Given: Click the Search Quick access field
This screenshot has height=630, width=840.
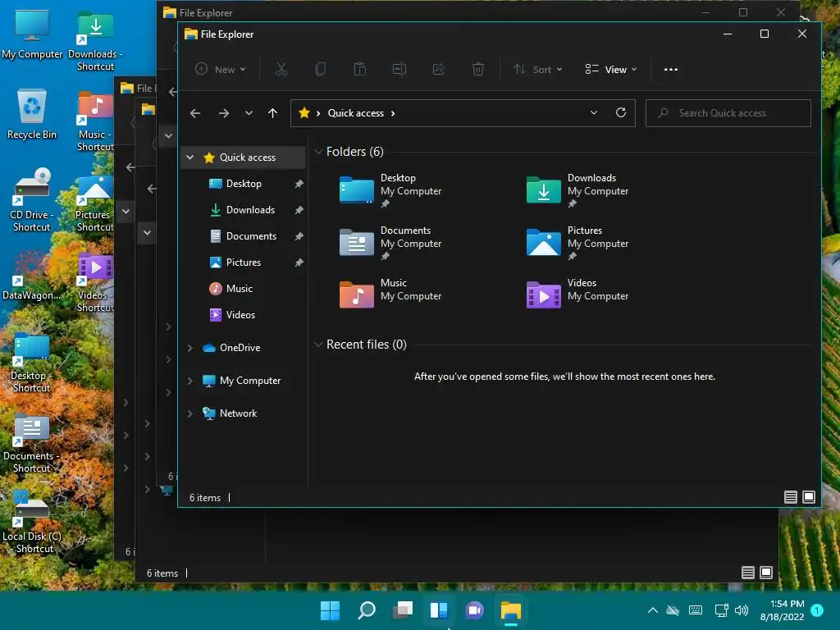Looking at the screenshot, I should (x=728, y=113).
